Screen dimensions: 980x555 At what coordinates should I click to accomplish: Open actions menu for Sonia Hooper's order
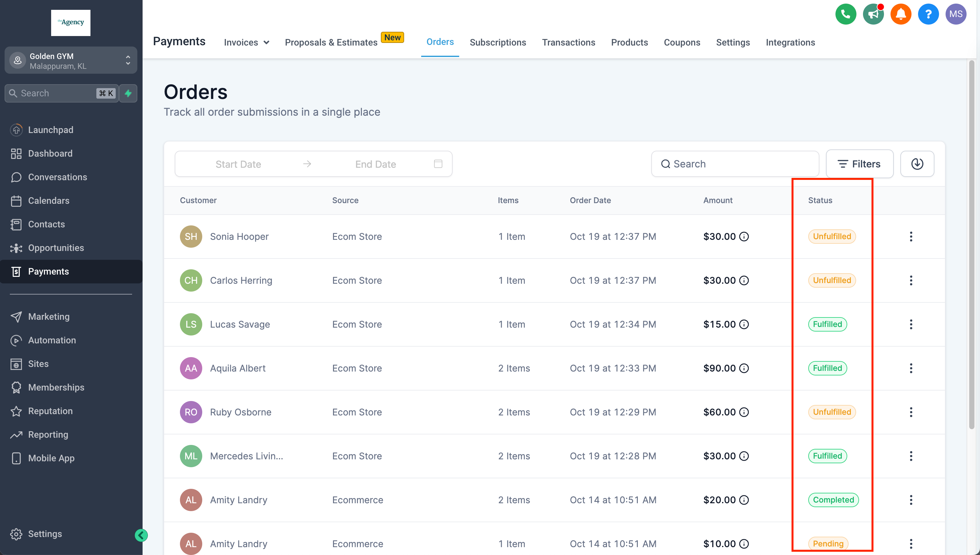[911, 237]
